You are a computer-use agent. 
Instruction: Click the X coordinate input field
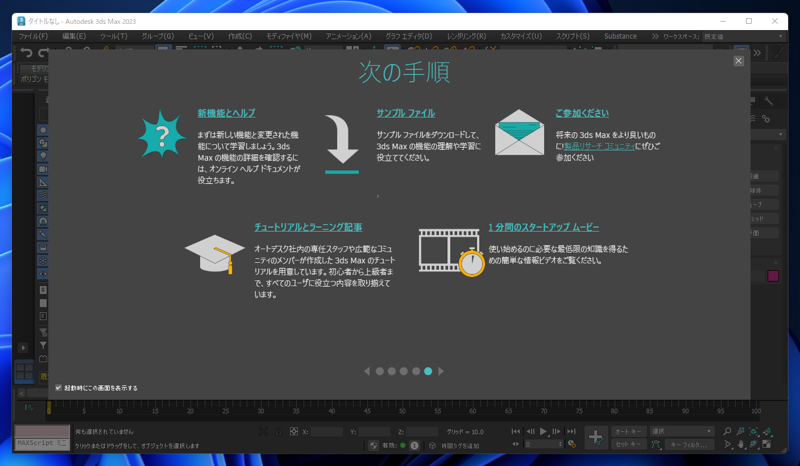(327, 432)
